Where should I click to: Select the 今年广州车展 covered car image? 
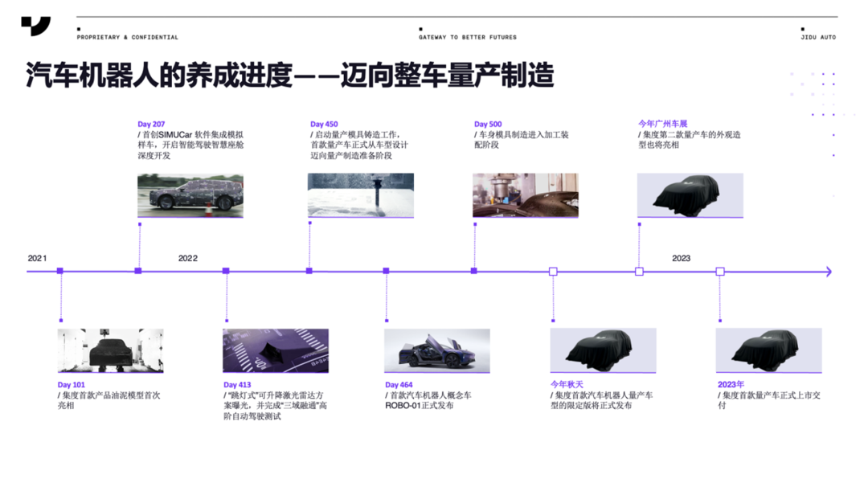click(690, 195)
